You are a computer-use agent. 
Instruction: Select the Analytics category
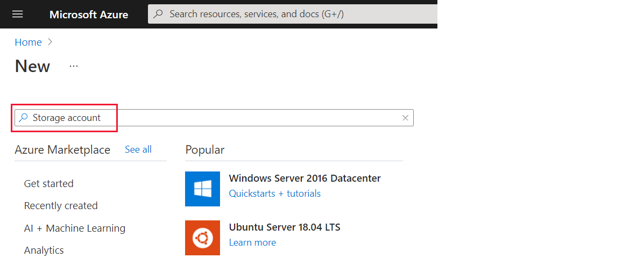pyautogui.click(x=44, y=250)
